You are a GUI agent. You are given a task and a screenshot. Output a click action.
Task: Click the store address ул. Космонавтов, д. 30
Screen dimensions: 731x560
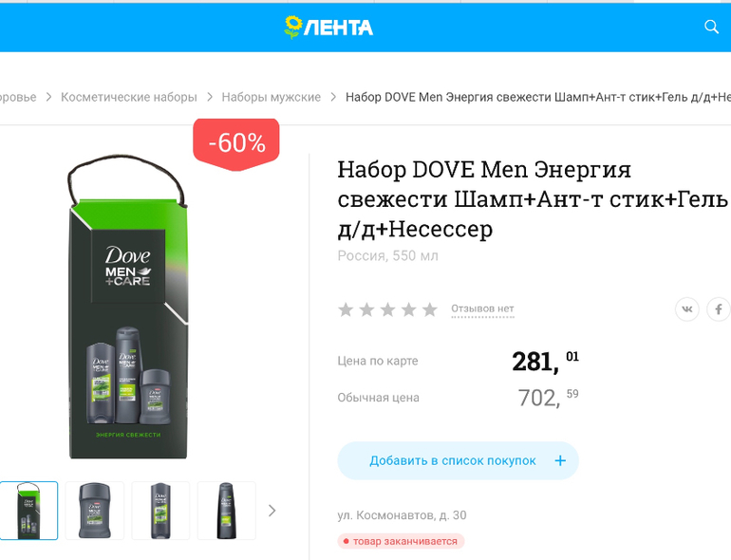(x=402, y=515)
